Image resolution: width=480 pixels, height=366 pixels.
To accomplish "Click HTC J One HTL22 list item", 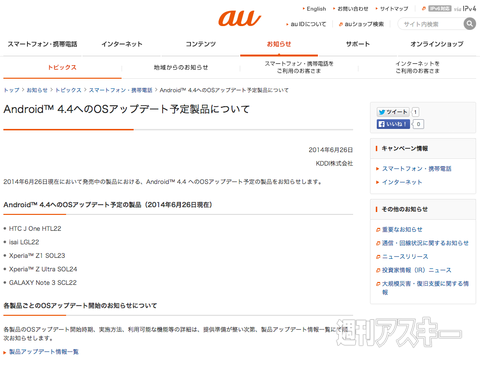I will [35, 229].
